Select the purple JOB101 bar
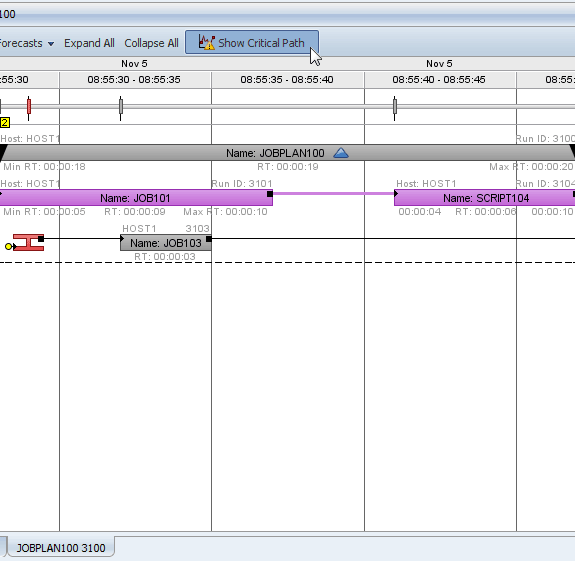The height and width of the screenshot is (561, 575). (x=136, y=198)
